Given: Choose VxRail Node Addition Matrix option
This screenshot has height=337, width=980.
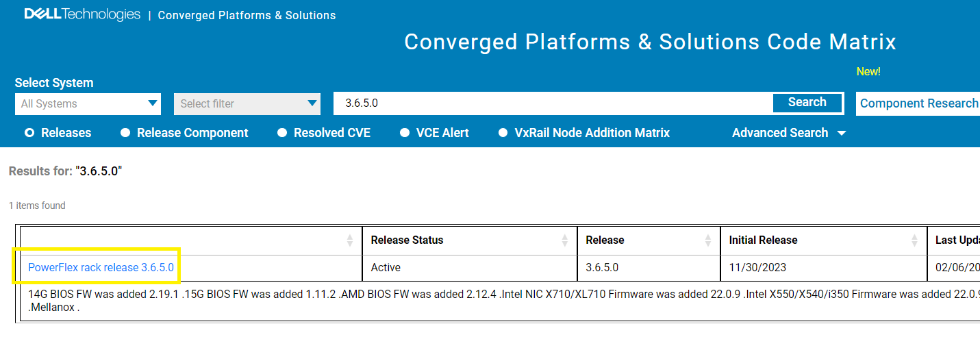Looking at the screenshot, I should [503, 133].
